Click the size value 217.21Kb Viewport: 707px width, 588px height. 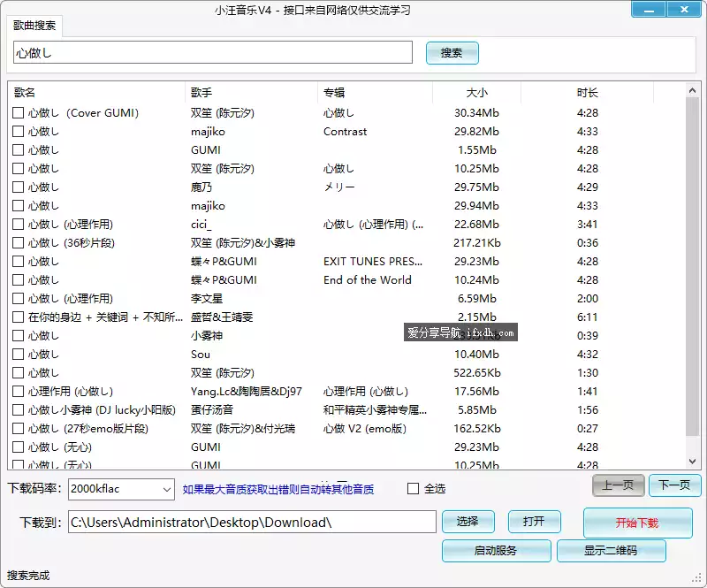pos(477,243)
